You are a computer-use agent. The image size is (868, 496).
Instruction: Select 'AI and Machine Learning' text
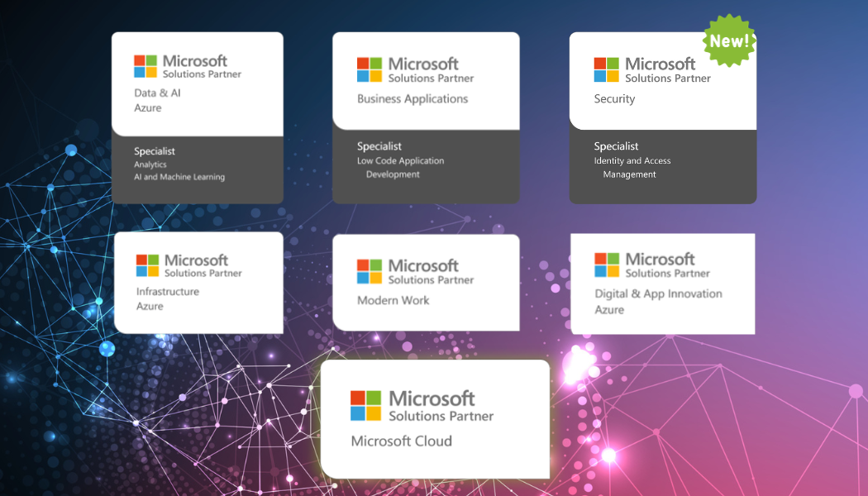pyautogui.click(x=179, y=177)
